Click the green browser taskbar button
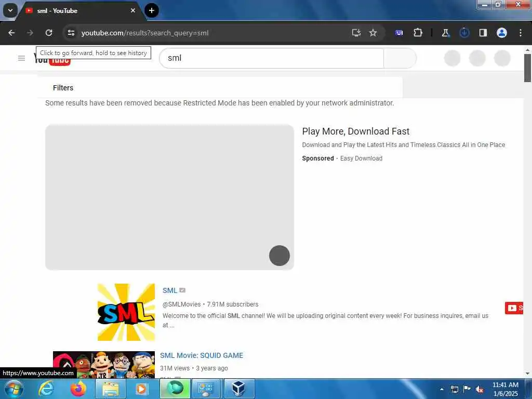Image resolution: width=532 pixels, height=399 pixels. [175, 389]
